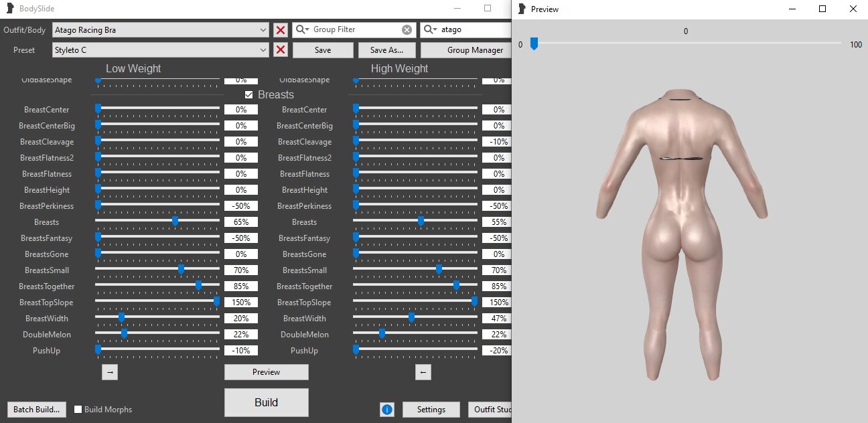Click the High Weight Breasts 55% value box

[x=497, y=222]
